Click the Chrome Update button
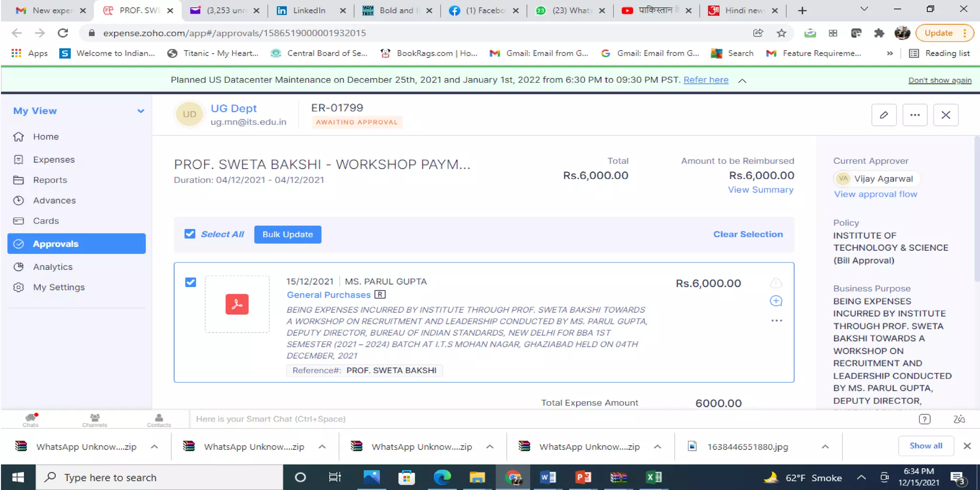 pos(944,33)
